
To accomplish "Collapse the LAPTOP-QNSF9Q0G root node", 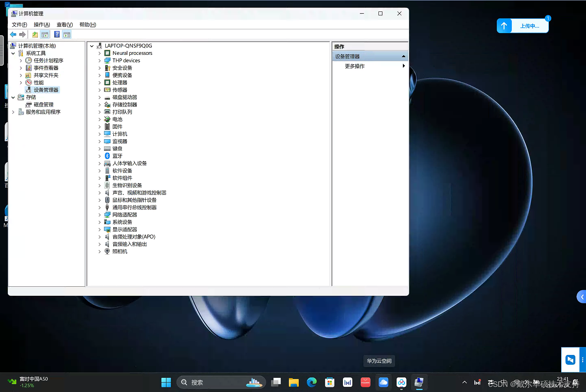I will tap(92, 46).
